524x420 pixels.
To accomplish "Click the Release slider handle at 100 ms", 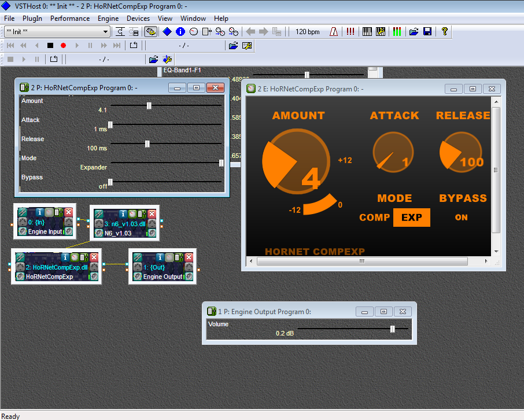I will tap(147, 144).
